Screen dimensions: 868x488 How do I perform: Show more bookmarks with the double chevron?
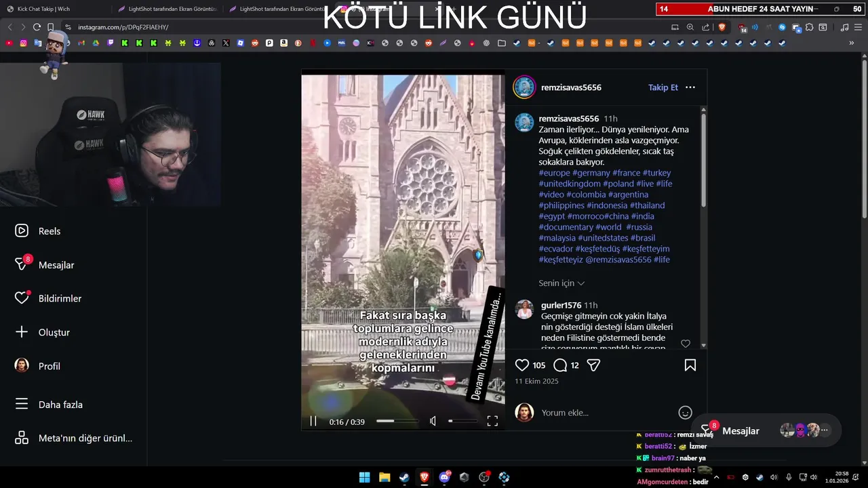point(852,43)
